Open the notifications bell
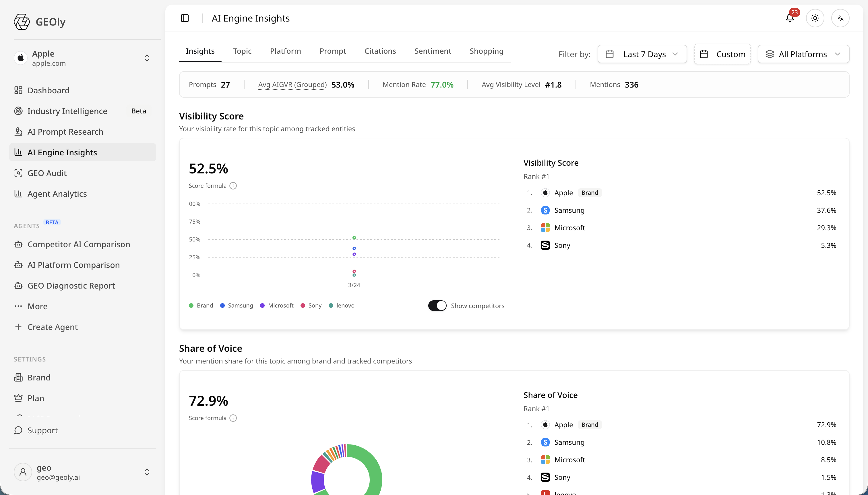This screenshot has width=868, height=495. click(x=790, y=18)
